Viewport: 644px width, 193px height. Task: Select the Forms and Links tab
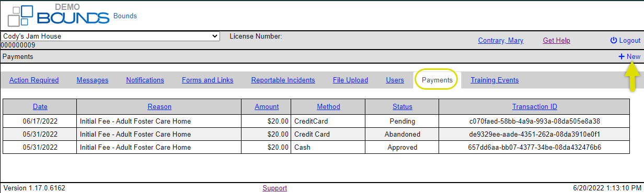point(208,80)
